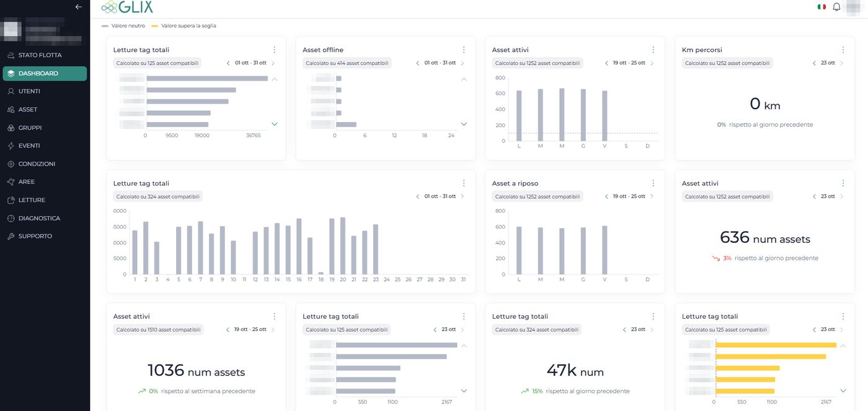Select date 23 ott on Km percorsi card
This screenshot has width=868, height=411.
pos(828,63)
